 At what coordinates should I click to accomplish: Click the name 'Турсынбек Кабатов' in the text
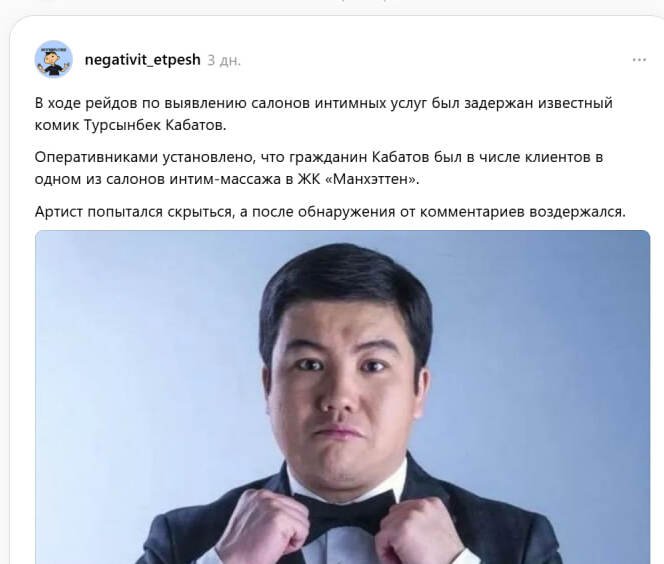tap(155, 125)
